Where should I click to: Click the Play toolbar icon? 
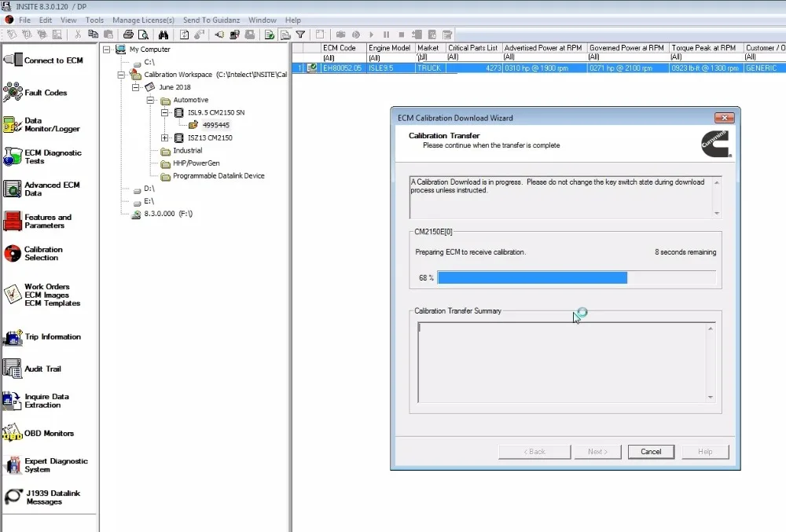(372, 35)
